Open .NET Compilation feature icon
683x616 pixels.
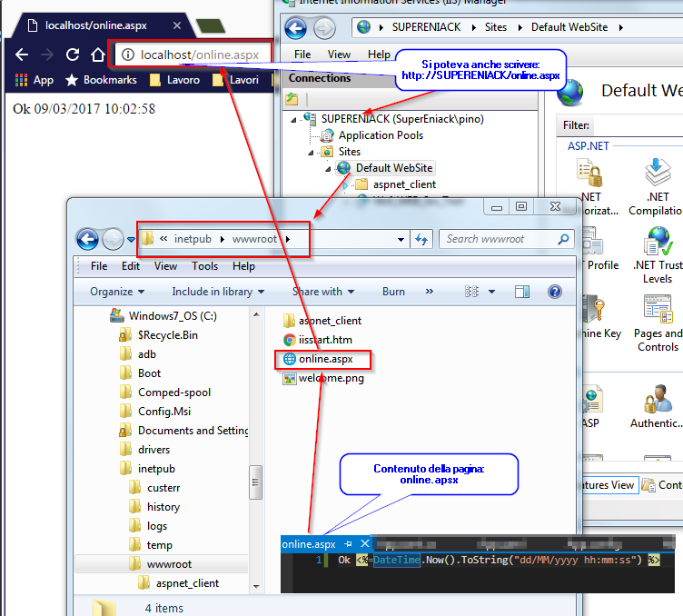(x=658, y=188)
